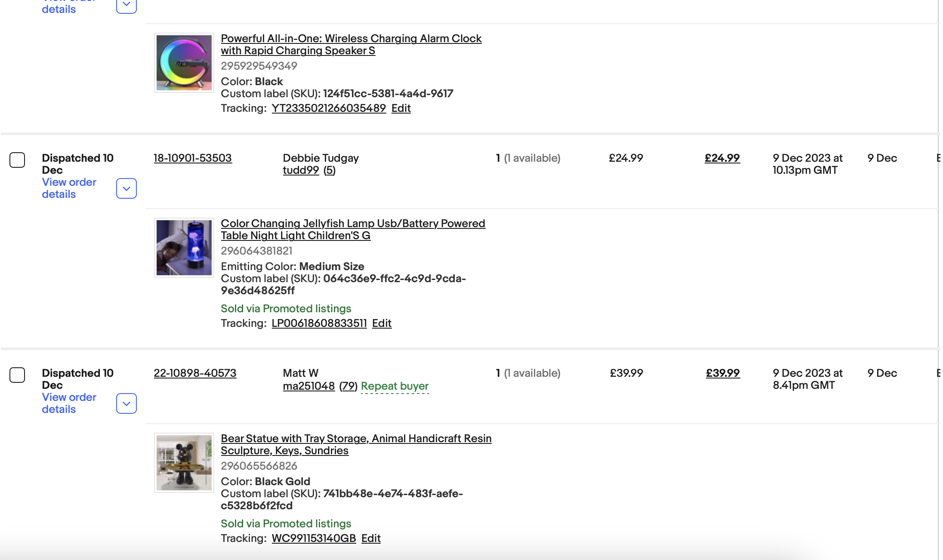The height and width of the screenshot is (560, 943).
Task: Open the partially visible top order dropdown
Action: tap(126, 5)
